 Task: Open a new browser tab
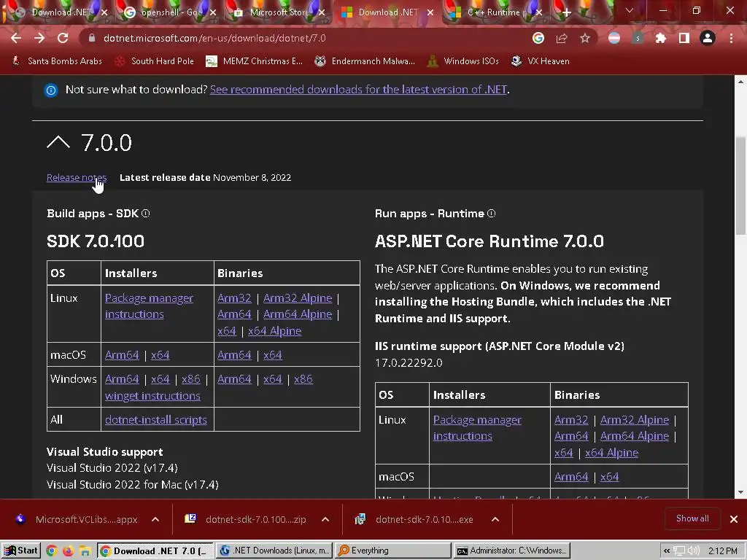click(x=566, y=12)
